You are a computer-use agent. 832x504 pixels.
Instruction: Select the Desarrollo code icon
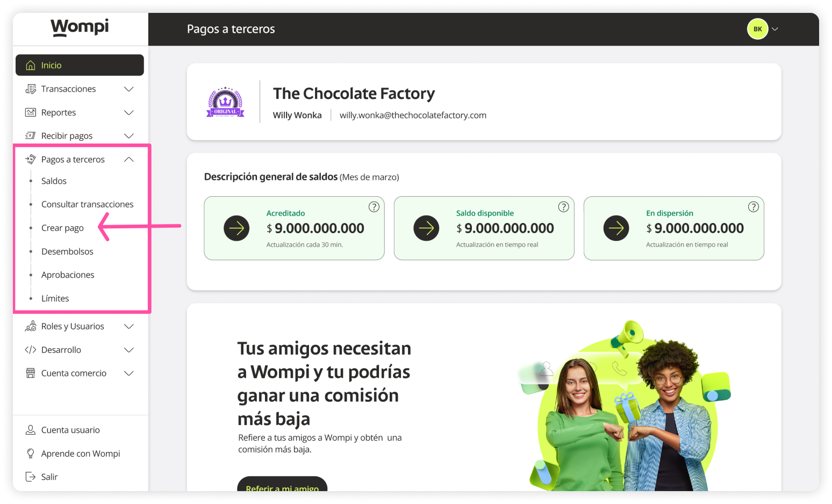coord(30,350)
